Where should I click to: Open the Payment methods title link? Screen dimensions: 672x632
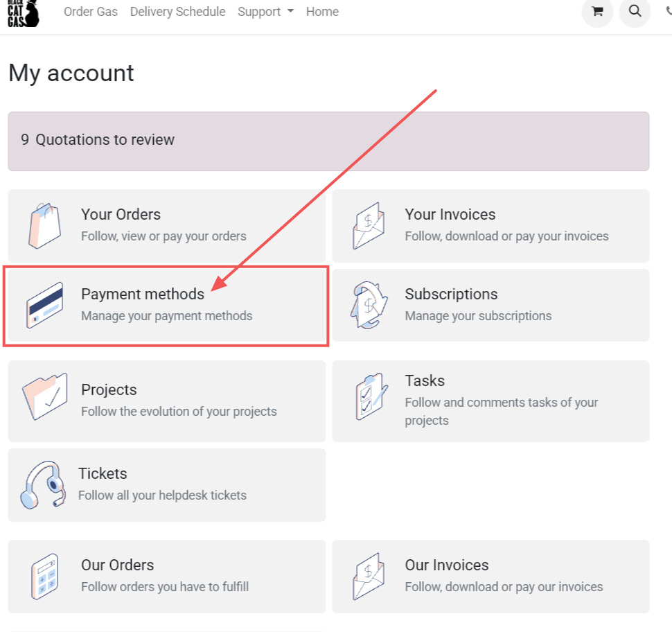[x=143, y=294]
